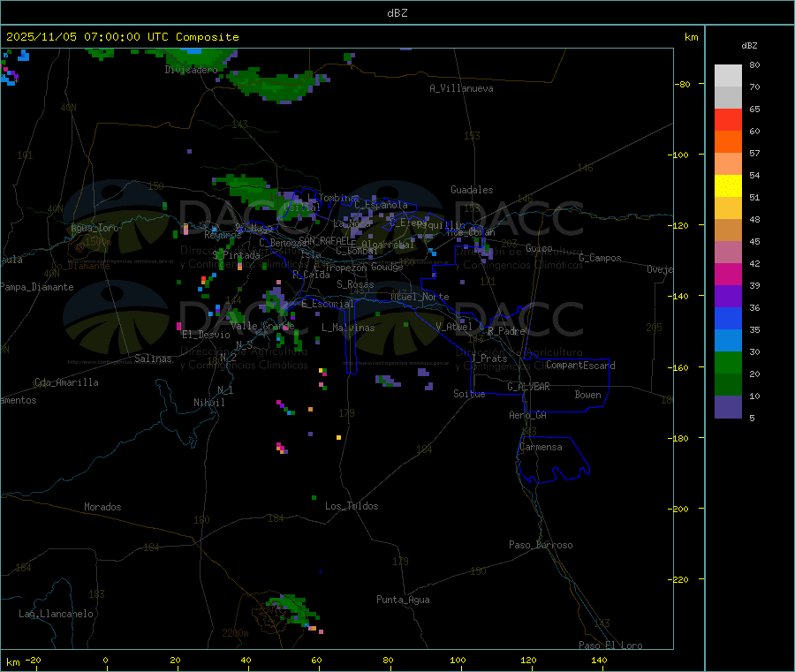Click the 39 dBZ magenta color swatch

pyautogui.click(x=728, y=274)
